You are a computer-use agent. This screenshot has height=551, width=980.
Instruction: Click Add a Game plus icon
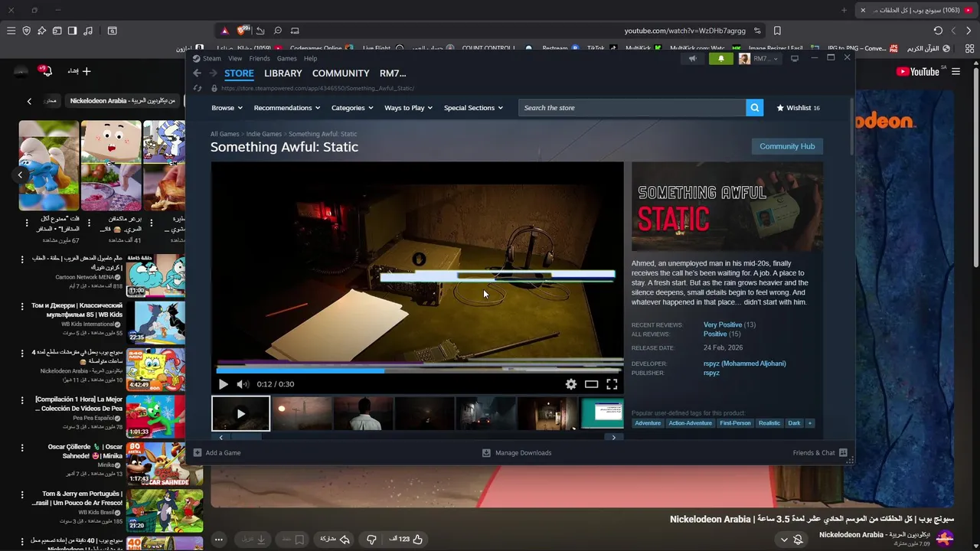(x=198, y=452)
